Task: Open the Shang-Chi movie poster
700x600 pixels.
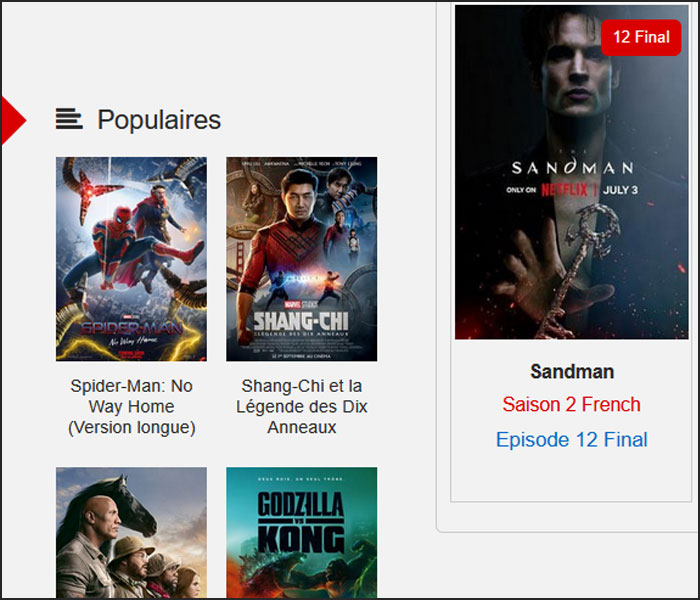Action: click(x=301, y=259)
